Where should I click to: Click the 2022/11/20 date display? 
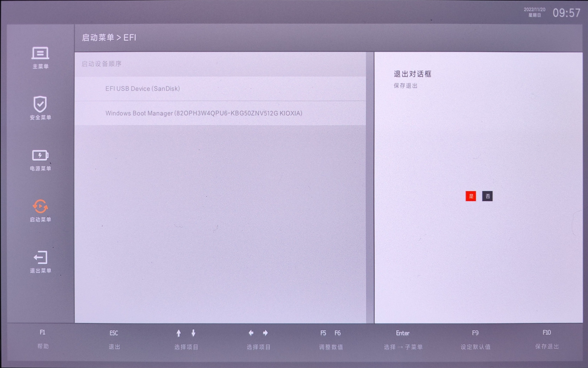[x=534, y=9]
